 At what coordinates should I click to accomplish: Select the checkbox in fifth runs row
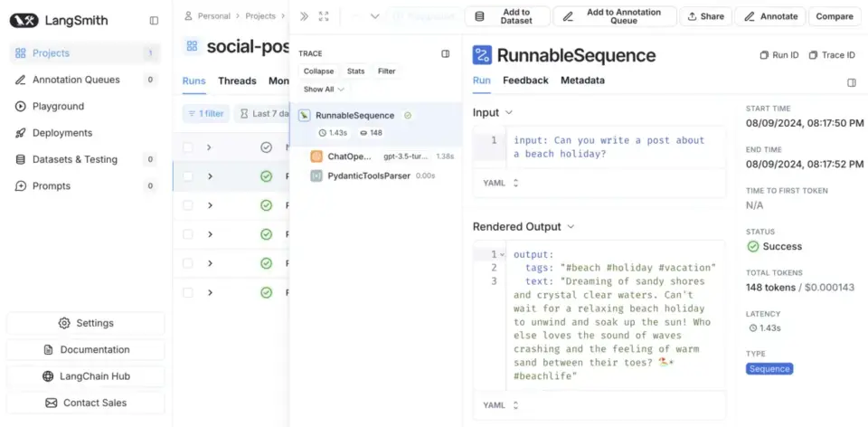coord(188,263)
